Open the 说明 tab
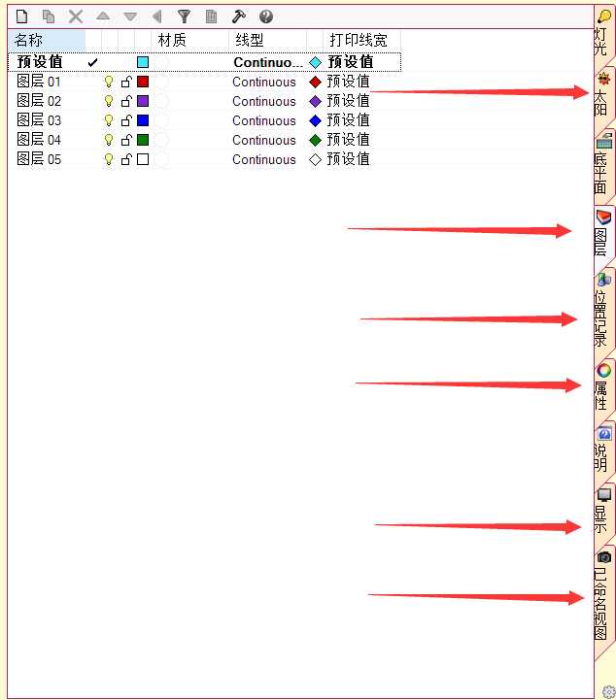616x700 pixels. click(x=604, y=450)
